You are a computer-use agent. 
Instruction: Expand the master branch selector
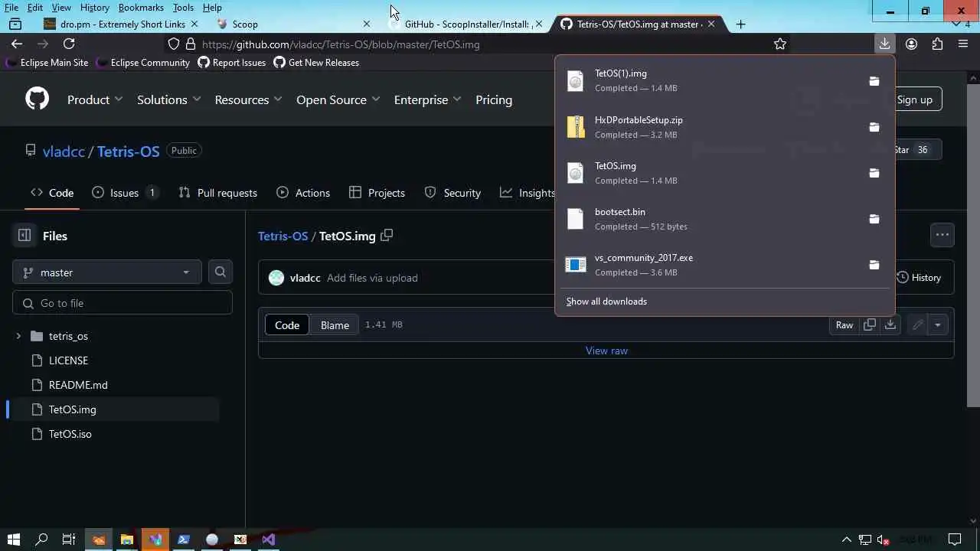pyautogui.click(x=107, y=272)
